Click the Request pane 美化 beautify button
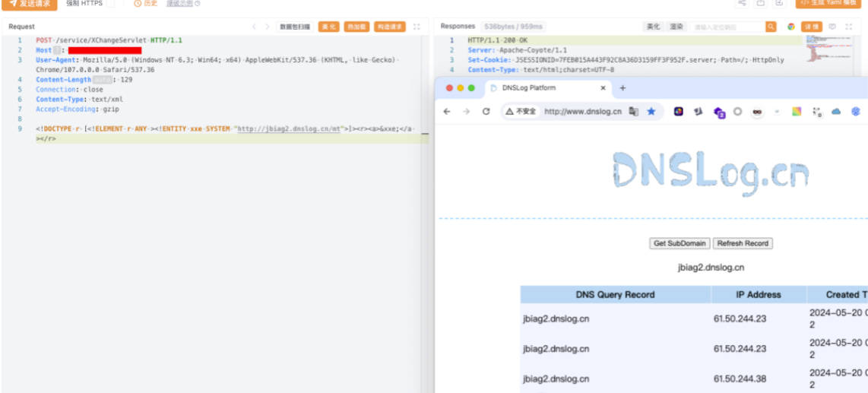Viewport: 868px width, 393px height. tap(329, 27)
